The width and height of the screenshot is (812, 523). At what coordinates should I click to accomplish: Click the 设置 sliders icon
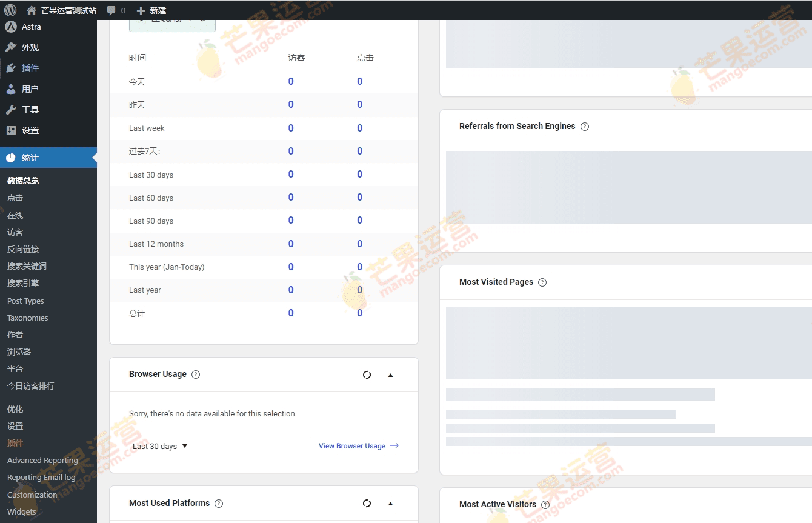click(11, 130)
